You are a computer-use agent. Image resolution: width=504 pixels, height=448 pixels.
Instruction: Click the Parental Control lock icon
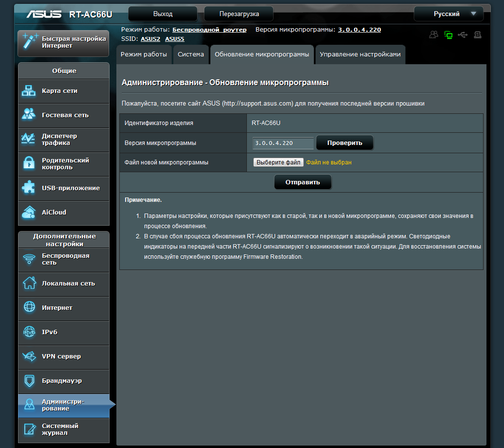click(29, 163)
